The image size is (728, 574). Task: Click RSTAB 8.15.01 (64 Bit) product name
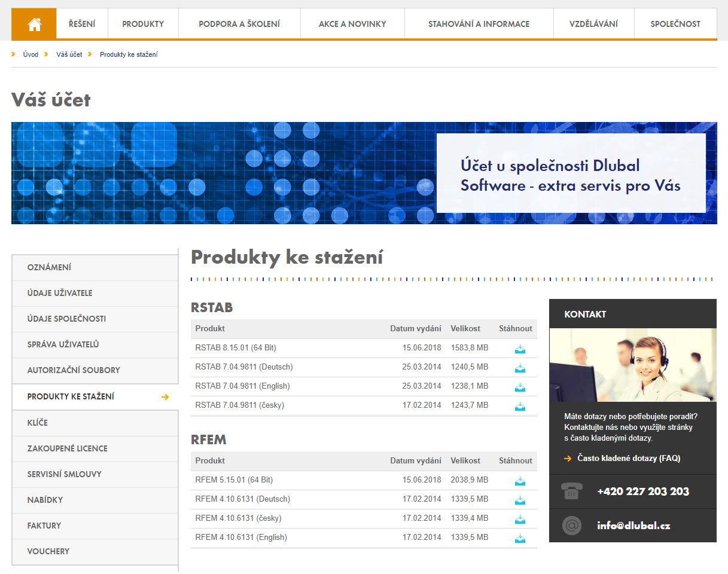point(236,347)
